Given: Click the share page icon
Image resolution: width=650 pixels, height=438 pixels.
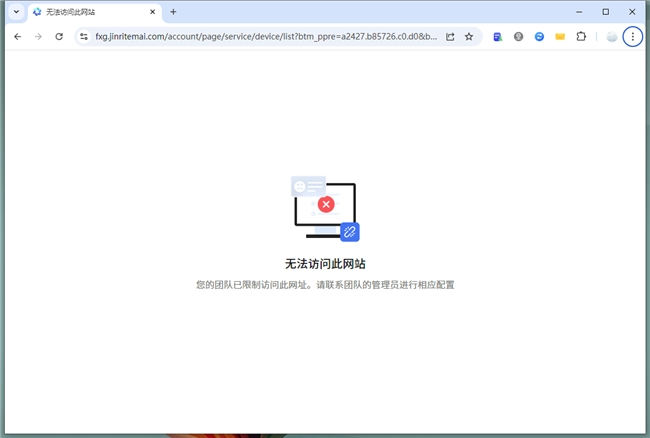Looking at the screenshot, I should click(x=450, y=36).
